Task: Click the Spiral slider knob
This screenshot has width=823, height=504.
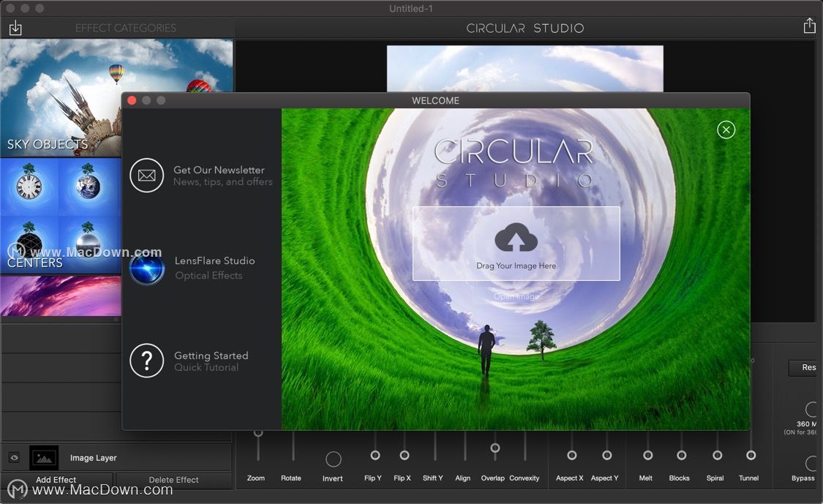Action: pos(717,455)
